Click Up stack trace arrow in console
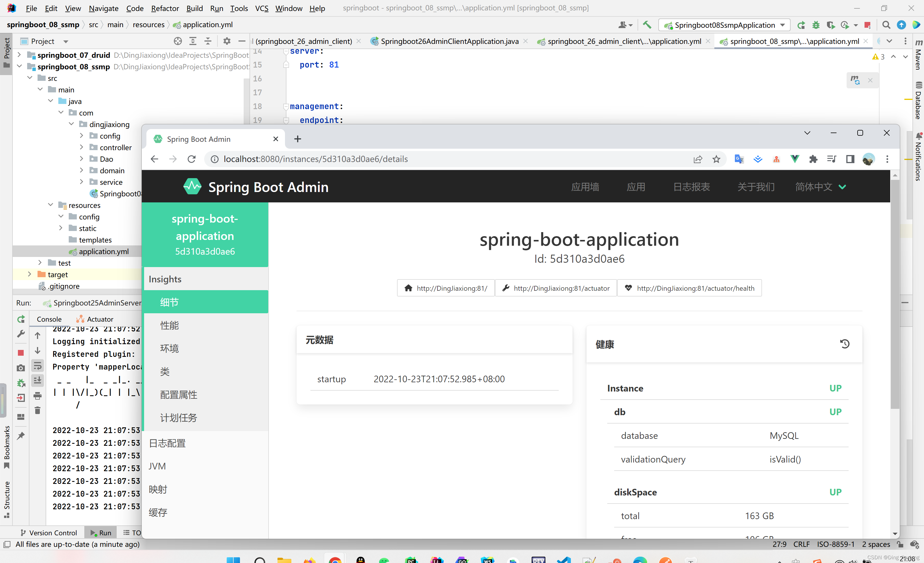This screenshot has width=924, height=563. click(38, 335)
